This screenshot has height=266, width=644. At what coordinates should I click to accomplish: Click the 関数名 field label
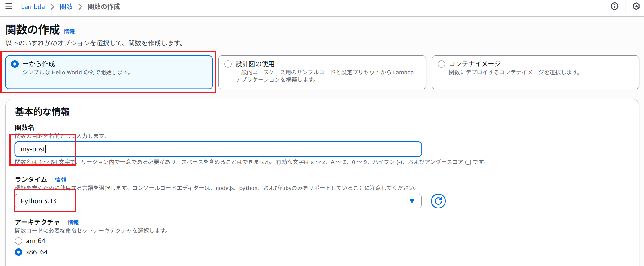tap(24, 127)
